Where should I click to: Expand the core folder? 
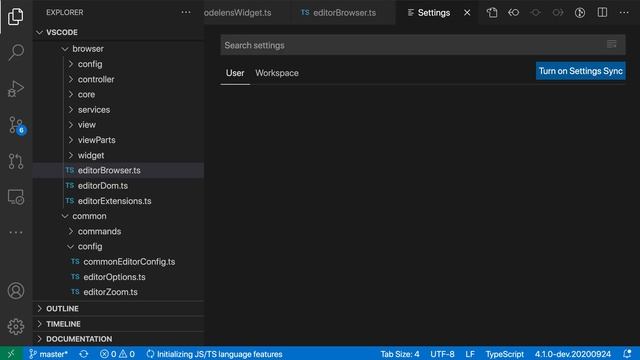pyautogui.click(x=118, y=94)
